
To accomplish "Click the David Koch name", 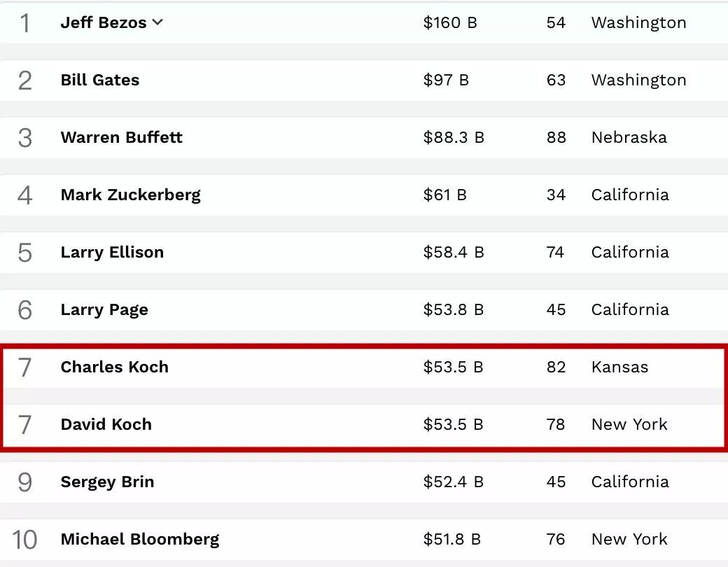I will (x=106, y=424).
